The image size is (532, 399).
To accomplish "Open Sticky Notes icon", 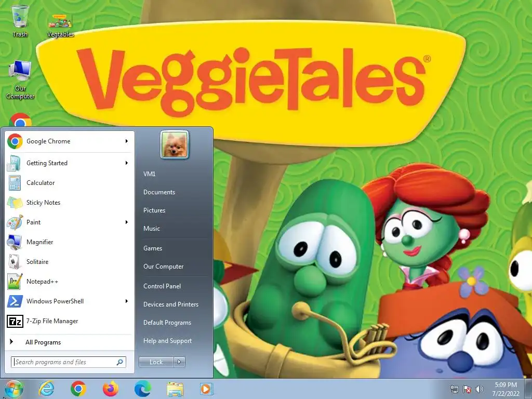I will click(x=15, y=203).
